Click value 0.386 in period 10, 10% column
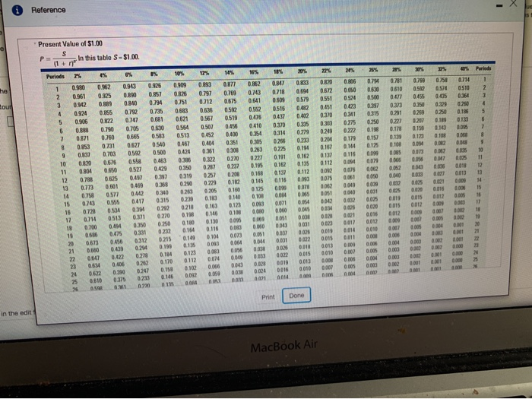The height and width of the screenshot is (399, 532). click(x=185, y=160)
